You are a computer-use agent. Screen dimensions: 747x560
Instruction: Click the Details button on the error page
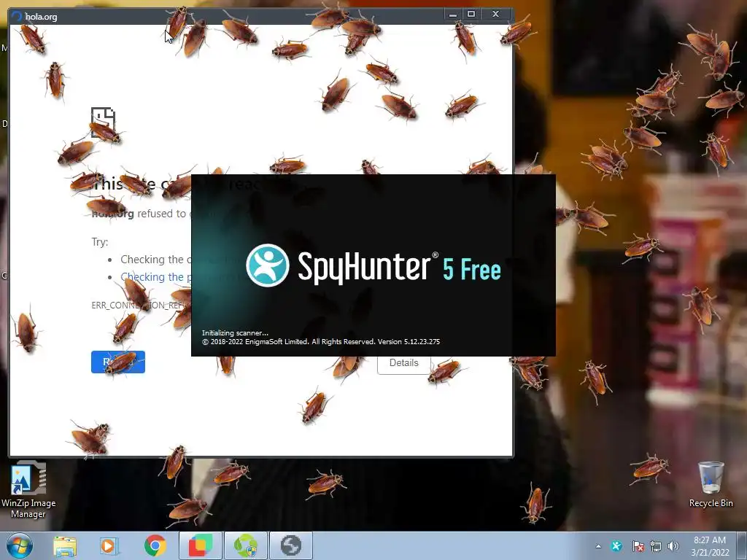tap(404, 363)
